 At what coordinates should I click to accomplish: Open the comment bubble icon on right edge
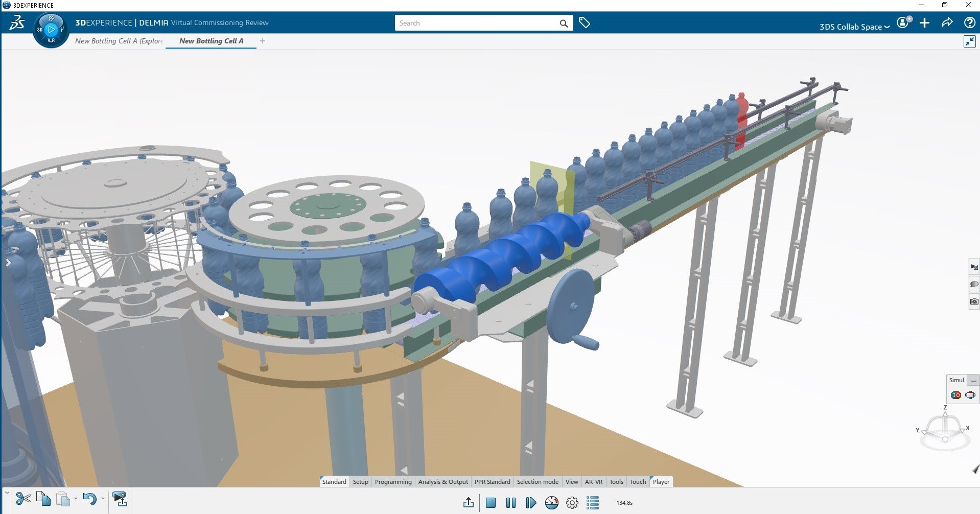(x=974, y=284)
